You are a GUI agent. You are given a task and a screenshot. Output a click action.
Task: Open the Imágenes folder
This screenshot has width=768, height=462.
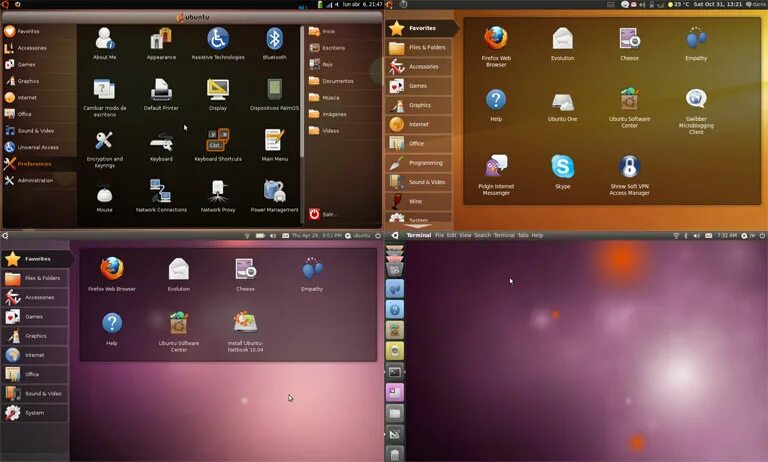(x=328, y=114)
